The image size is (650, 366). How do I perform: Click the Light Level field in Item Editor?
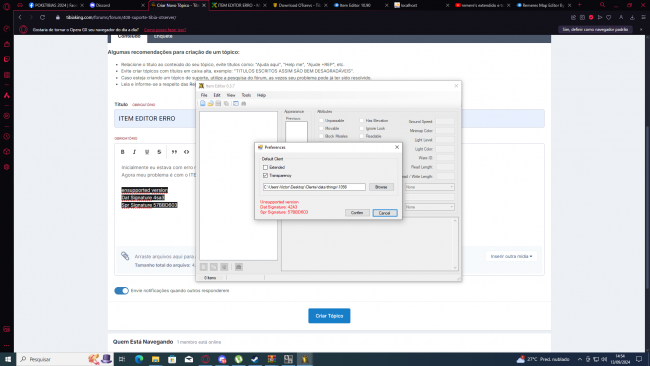(445, 140)
